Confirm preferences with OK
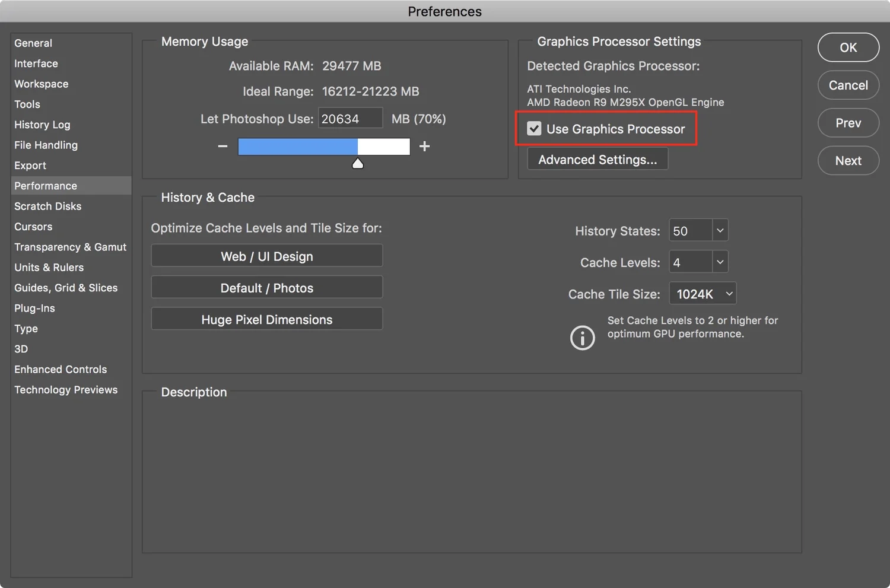890x588 pixels. pyautogui.click(x=848, y=47)
